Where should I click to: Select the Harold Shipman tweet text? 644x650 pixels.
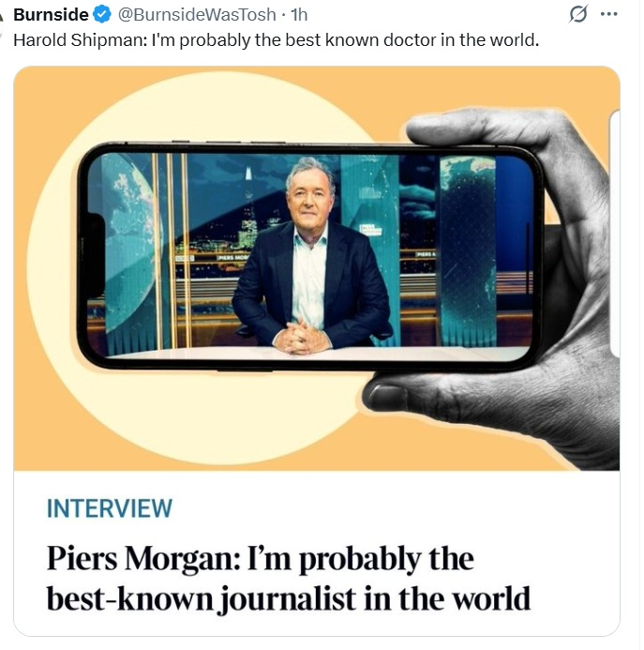point(276,40)
